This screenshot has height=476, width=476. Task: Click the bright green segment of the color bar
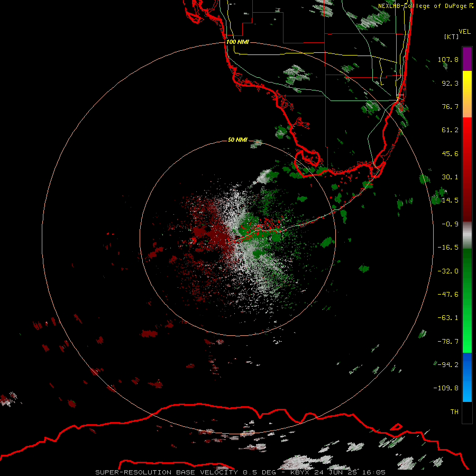tap(467, 300)
